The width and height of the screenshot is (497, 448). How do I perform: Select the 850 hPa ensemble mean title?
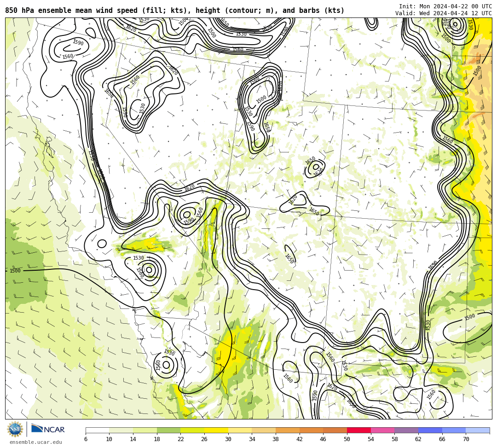pos(175,11)
